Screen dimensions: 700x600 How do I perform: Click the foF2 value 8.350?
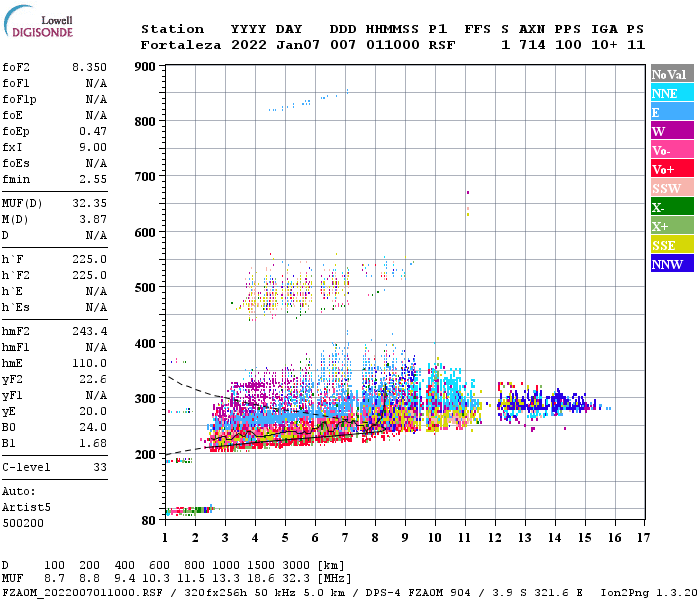[x=89, y=67]
